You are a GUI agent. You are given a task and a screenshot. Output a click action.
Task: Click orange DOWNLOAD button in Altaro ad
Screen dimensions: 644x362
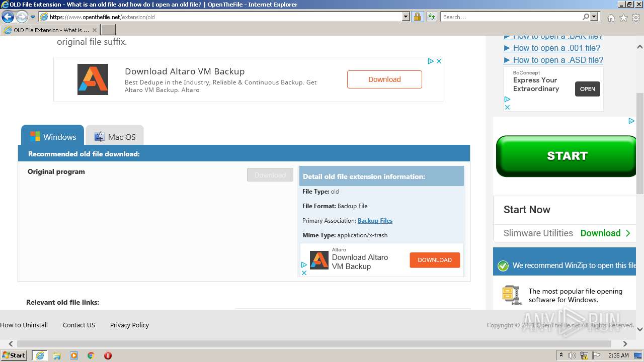tap(435, 260)
